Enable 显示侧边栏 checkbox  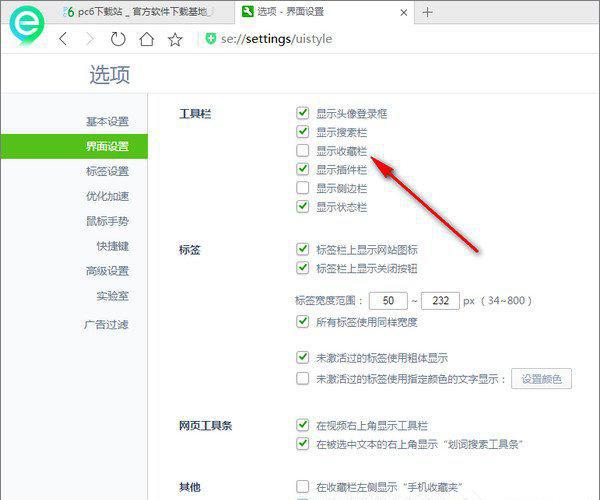[x=302, y=187]
